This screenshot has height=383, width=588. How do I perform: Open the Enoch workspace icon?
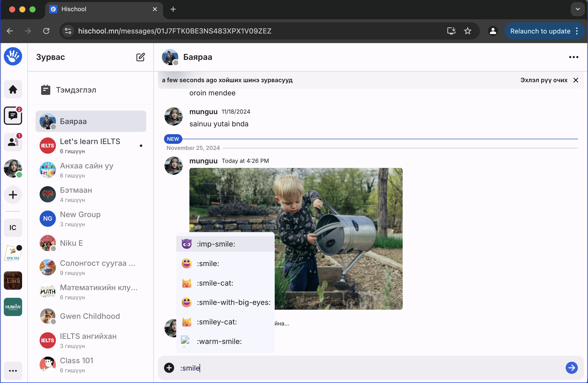[13, 281]
